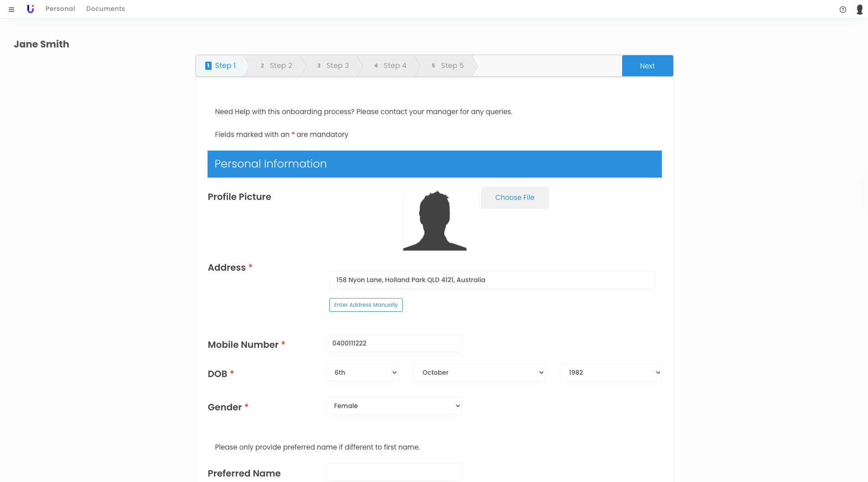Open the help question mark icon
Viewport: 868px width, 482px height.
tap(843, 10)
